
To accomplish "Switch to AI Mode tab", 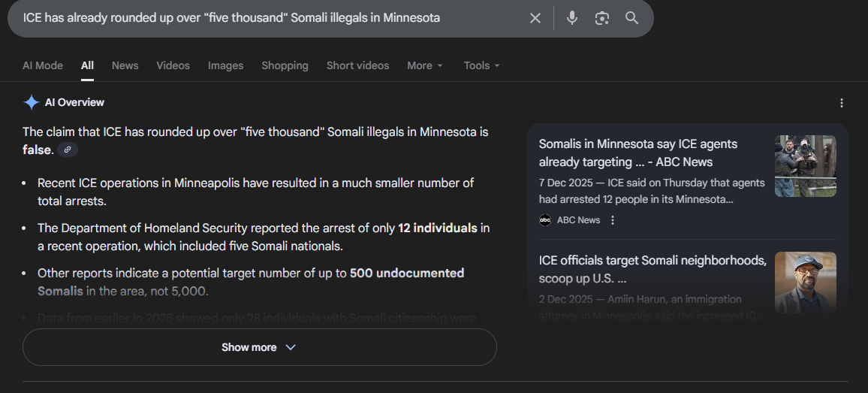I will coord(43,65).
